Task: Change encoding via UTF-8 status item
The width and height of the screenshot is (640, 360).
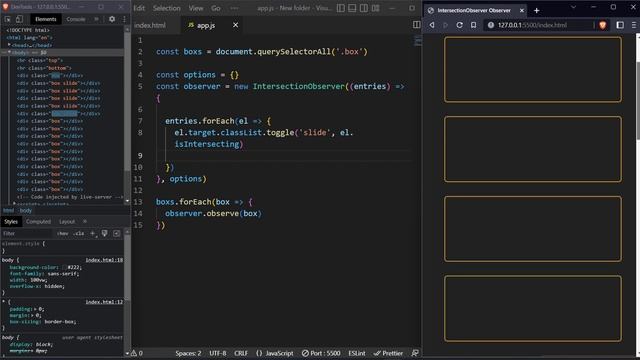Action: (218, 353)
